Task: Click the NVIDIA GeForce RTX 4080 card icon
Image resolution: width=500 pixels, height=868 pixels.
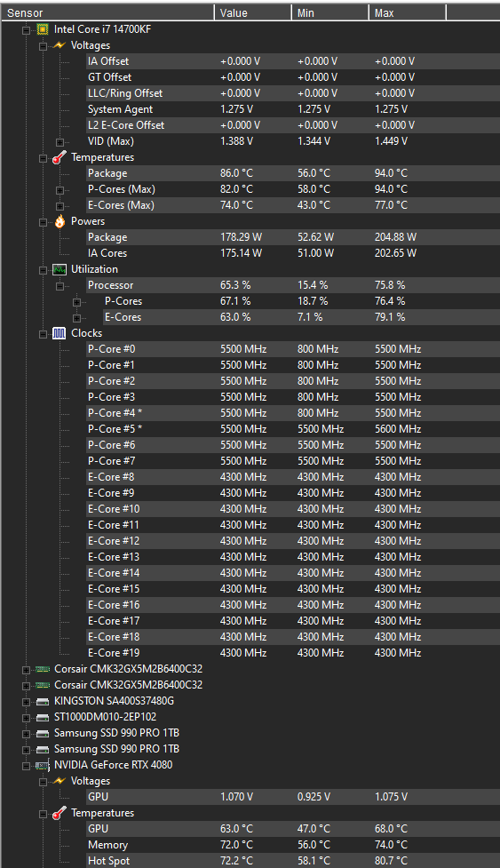Action: tap(43, 766)
